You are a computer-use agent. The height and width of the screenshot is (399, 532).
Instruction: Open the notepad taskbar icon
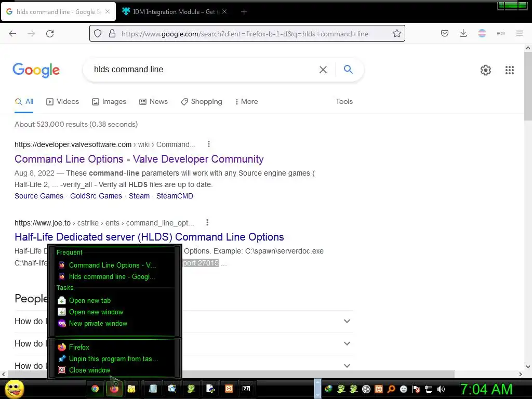coord(153,389)
